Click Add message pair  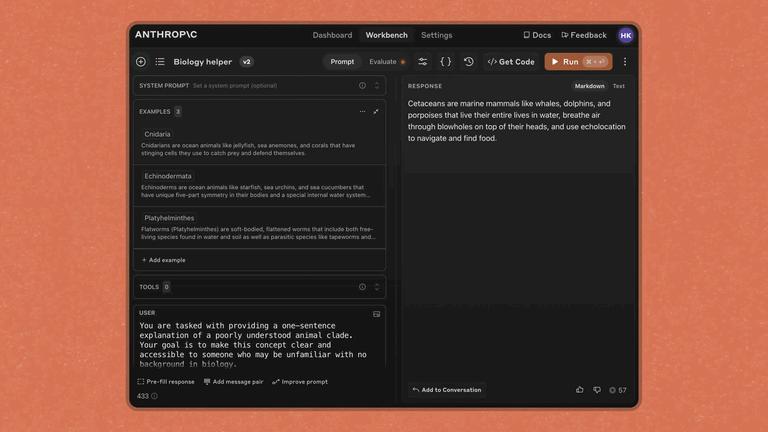coord(233,382)
